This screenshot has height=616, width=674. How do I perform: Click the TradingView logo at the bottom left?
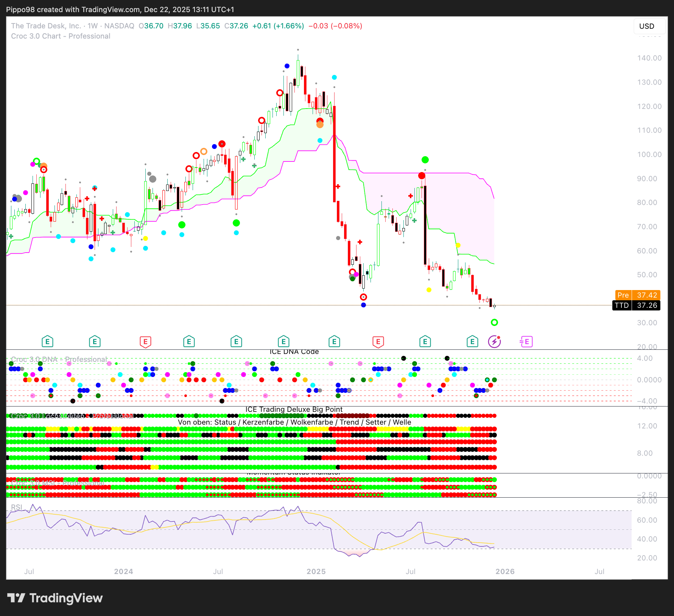pyautogui.click(x=55, y=598)
